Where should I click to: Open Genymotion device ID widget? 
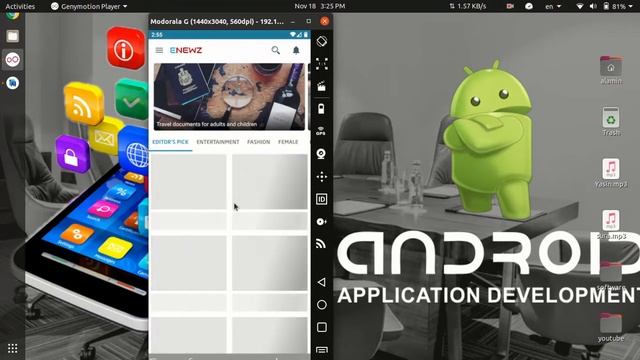click(322, 199)
